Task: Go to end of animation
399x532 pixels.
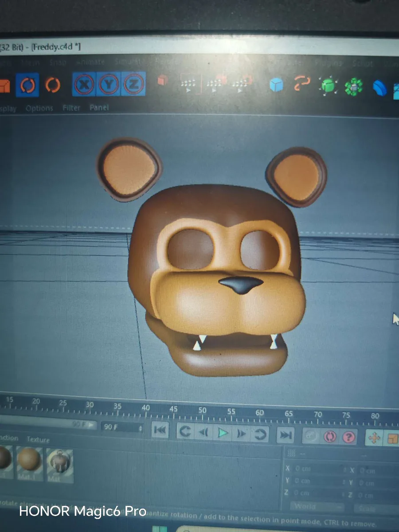Action: point(285,435)
